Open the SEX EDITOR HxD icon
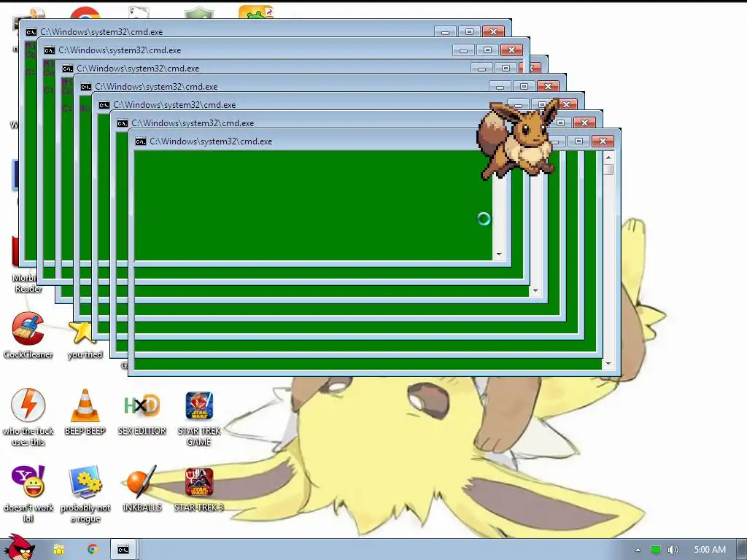The image size is (747, 560). coord(142,413)
